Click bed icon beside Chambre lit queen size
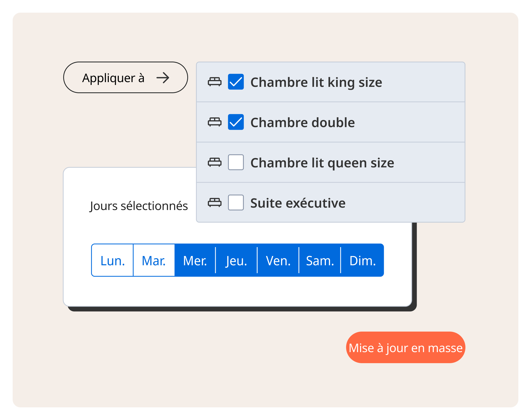 pos(214,162)
